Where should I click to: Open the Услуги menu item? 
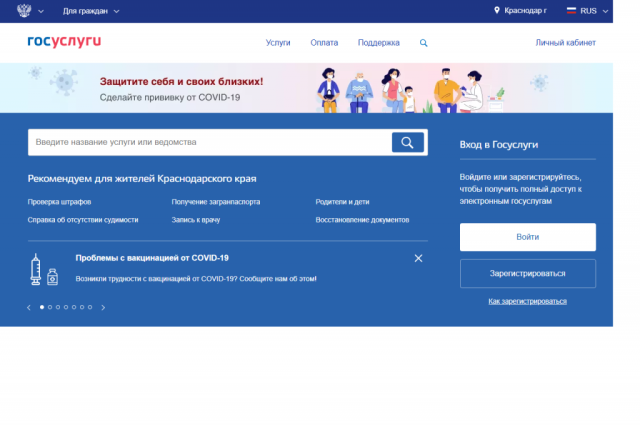point(278,43)
